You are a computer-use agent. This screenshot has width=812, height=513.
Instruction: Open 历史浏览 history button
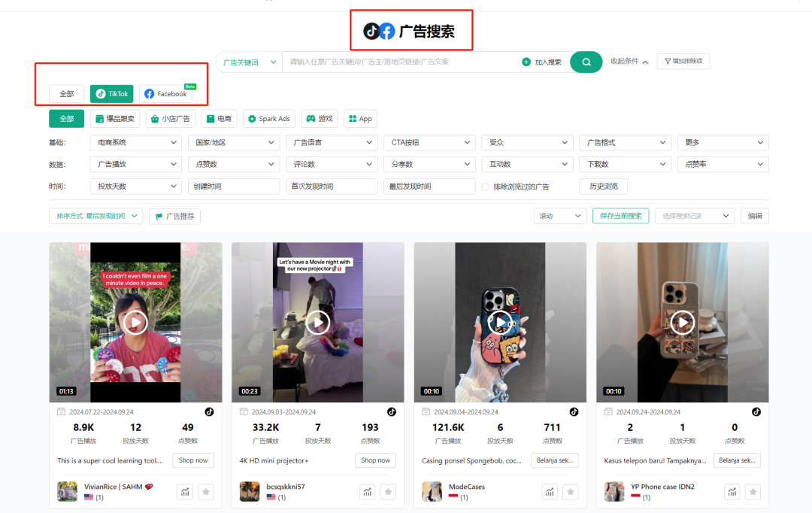[603, 186]
